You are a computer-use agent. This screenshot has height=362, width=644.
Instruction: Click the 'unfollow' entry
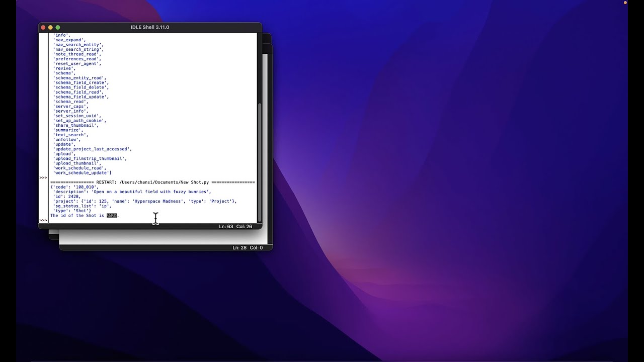pyautogui.click(x=67, y=140)
